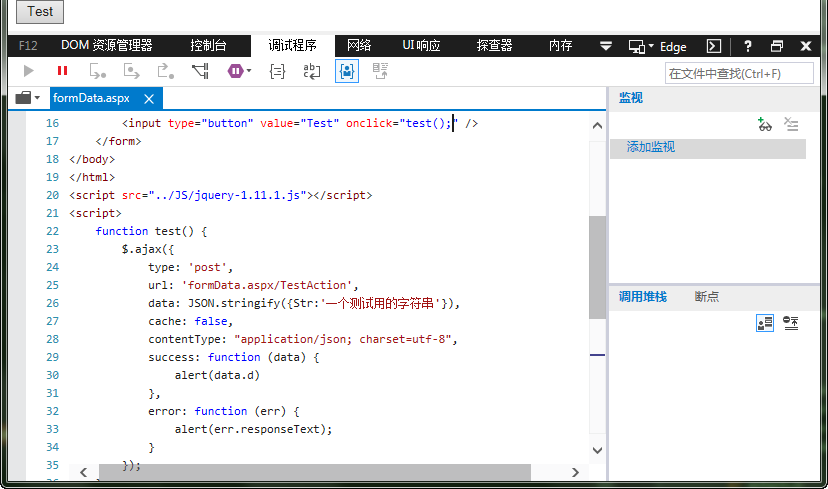Open the 内存 tab
The height and width of the screenshot is (489, 828).
click(560, 45)
